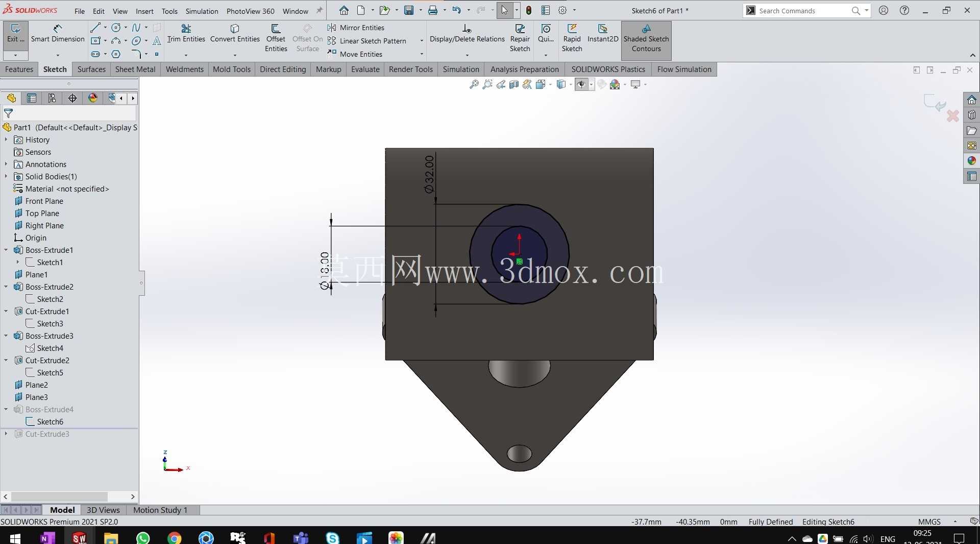Click Offset Entities tool

pyautogui.click(x=276, y=38)
